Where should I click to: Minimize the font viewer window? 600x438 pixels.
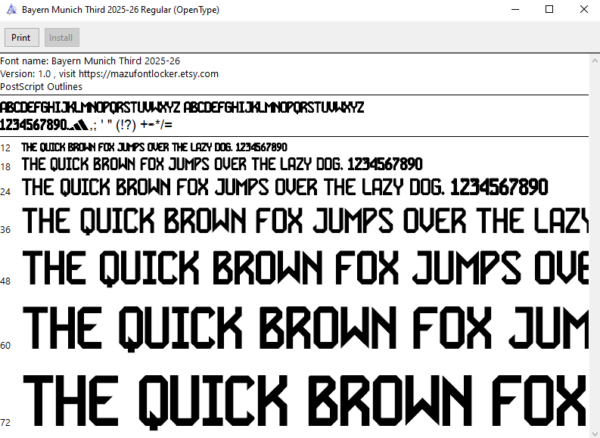(x=515, y=10)
